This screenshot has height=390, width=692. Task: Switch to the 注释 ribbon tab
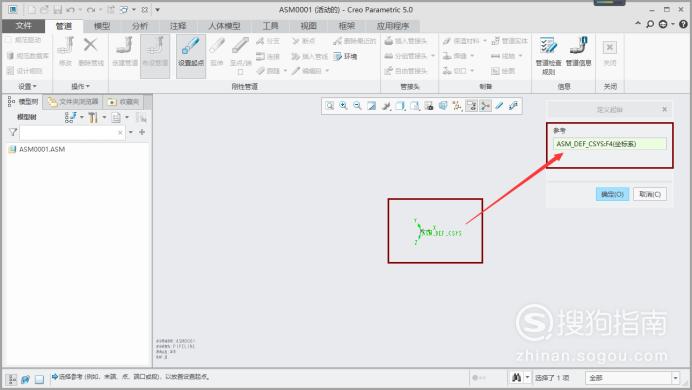pos(178,26)
